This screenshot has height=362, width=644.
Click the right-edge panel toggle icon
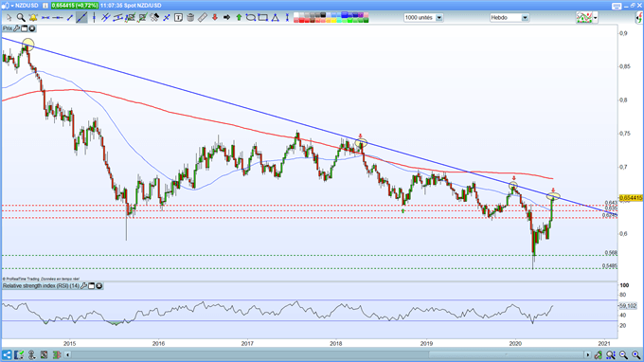(x=639, y=18)
